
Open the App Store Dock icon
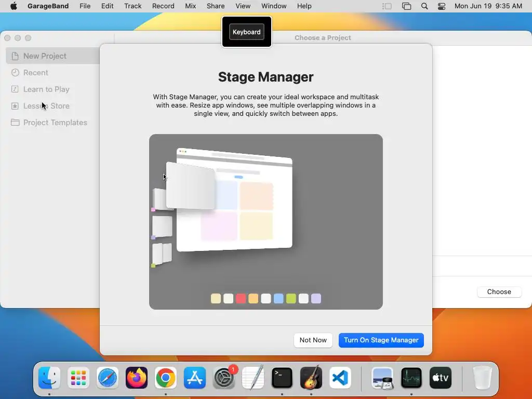click(195, 378)
